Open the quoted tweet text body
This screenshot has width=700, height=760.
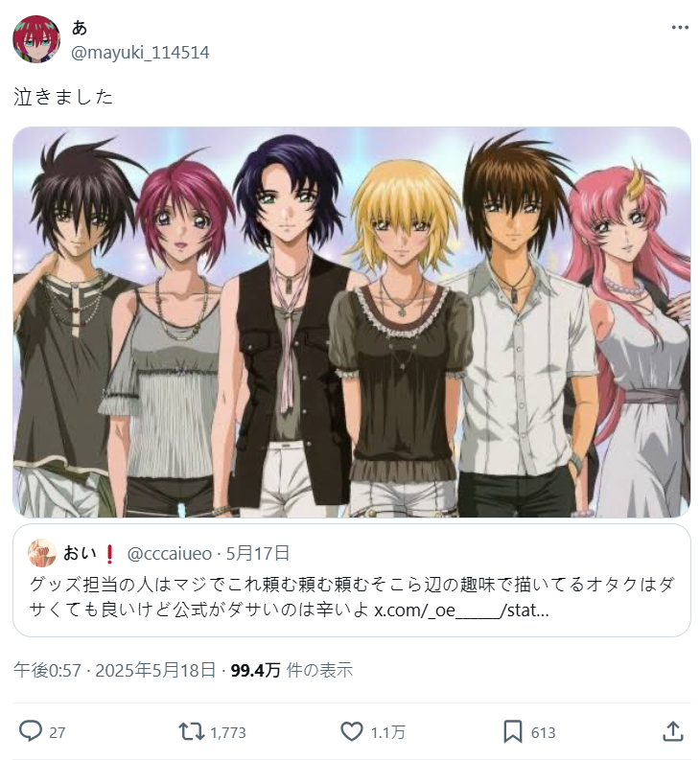tap(352, 597)
